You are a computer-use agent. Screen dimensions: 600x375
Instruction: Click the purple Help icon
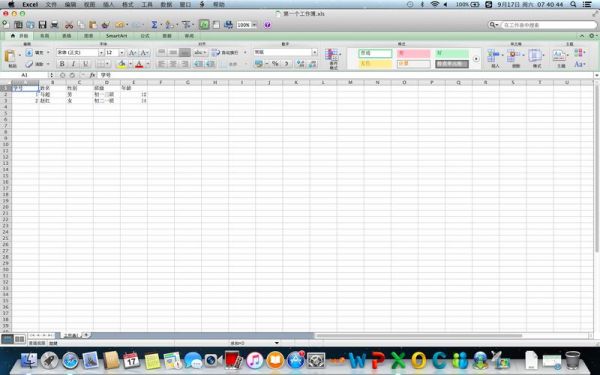(x=267, y=25)
